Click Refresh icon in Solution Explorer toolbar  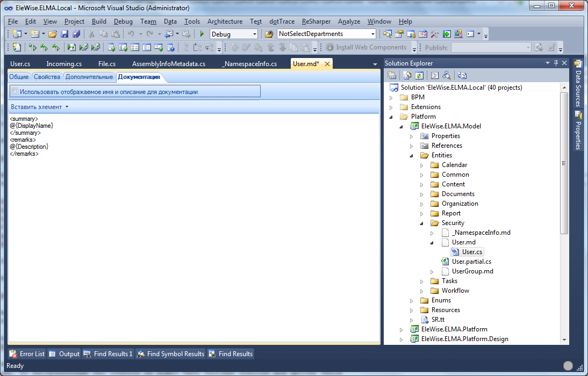point(419,76)
